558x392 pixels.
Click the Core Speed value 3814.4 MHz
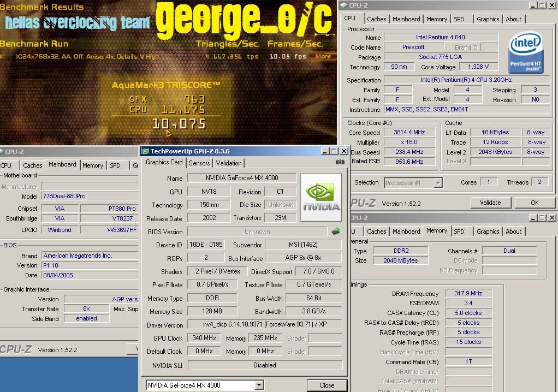tap(409, 132)
